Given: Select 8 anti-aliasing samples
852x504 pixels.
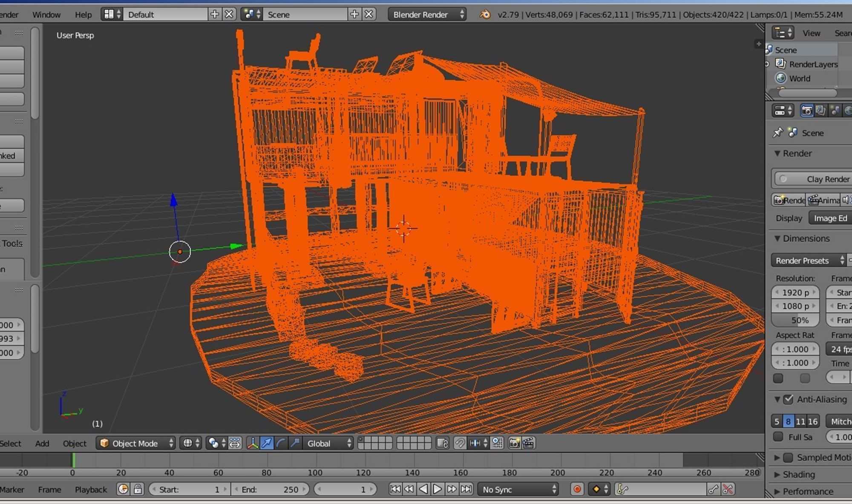Looking at the screenshot, I should [x=789, y=421].
